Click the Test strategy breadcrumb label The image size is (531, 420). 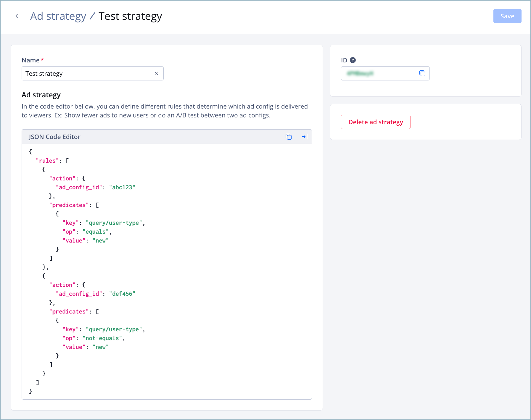130,16
